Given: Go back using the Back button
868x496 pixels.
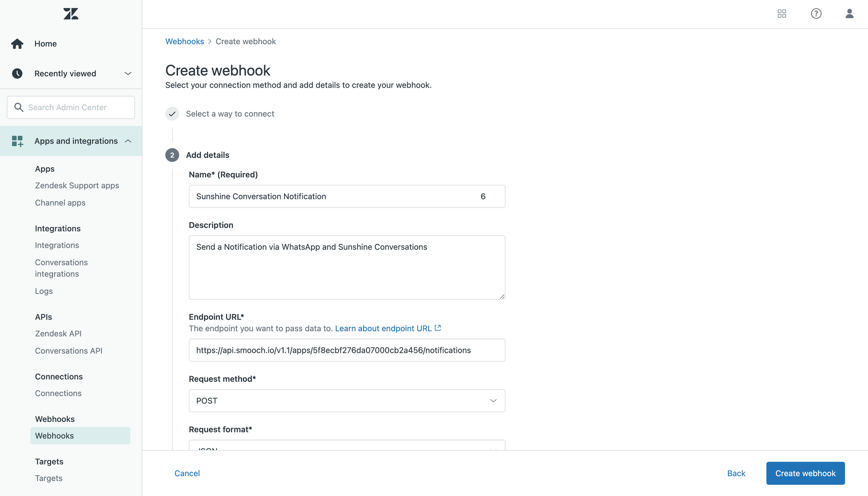Looking at the screenshot, I should [736, 473].
